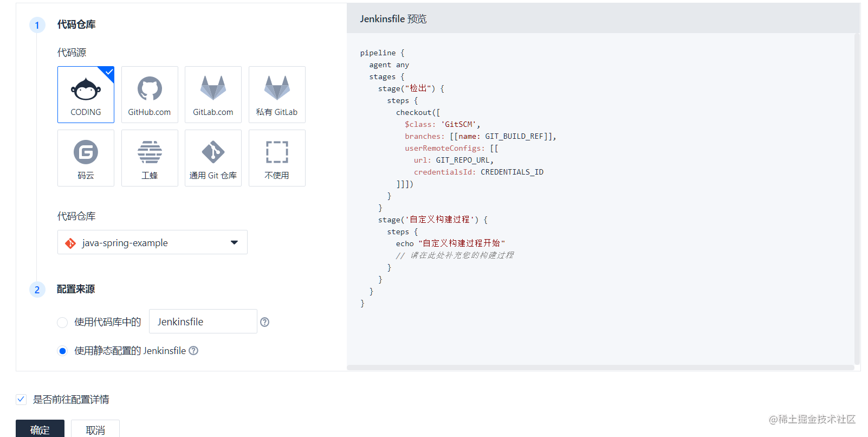Viewport: 868px width, 437px height.
Task: Choose GitHub.com code source
Action: click(150, 95)
